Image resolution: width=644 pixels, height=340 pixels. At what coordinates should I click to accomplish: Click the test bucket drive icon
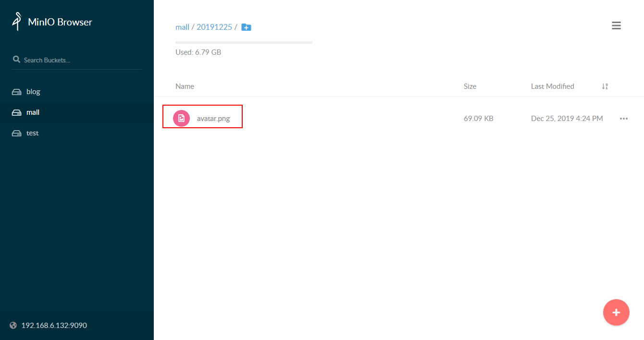(17, 133)
